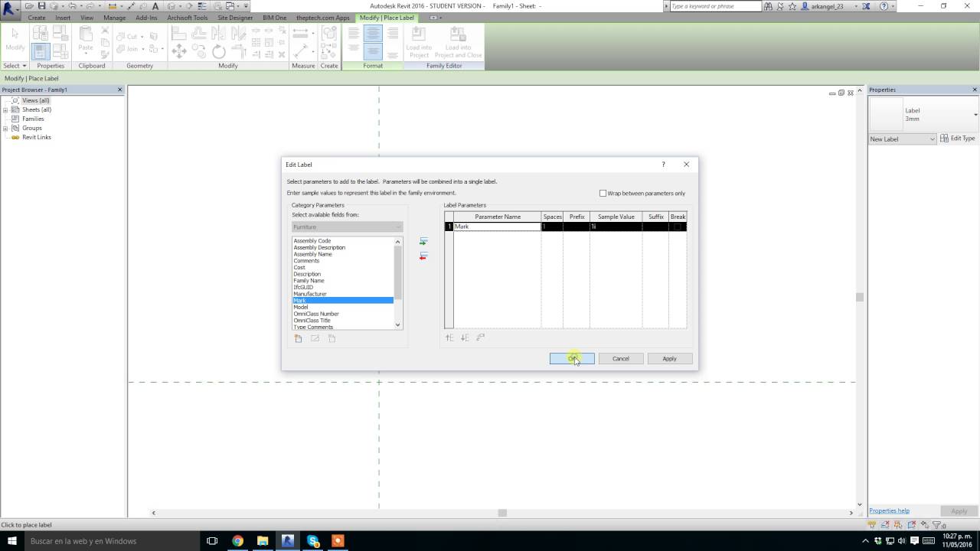This screenshot has width=980, height=551.
Task: Click the keyword search field in title bar
Action: click(x=714, y=6)
